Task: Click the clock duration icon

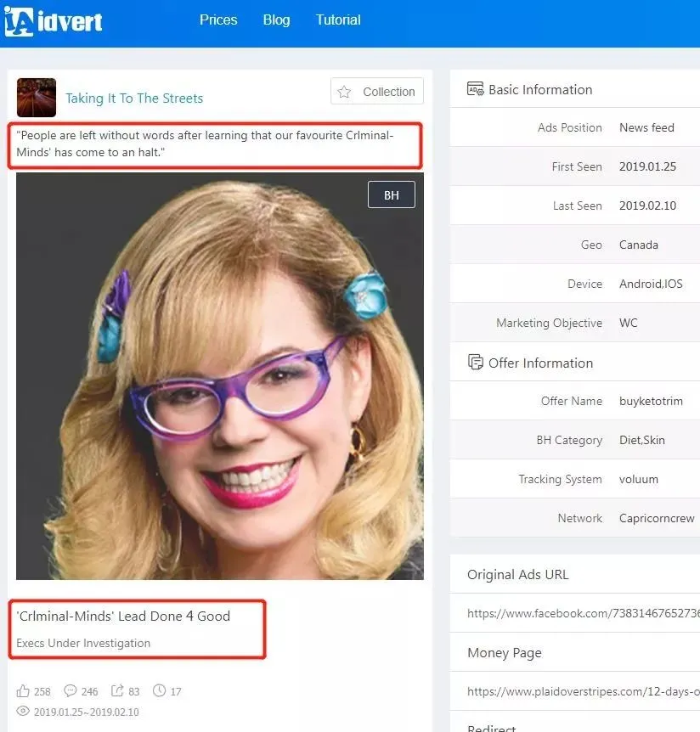Action: tap(159, 690)
